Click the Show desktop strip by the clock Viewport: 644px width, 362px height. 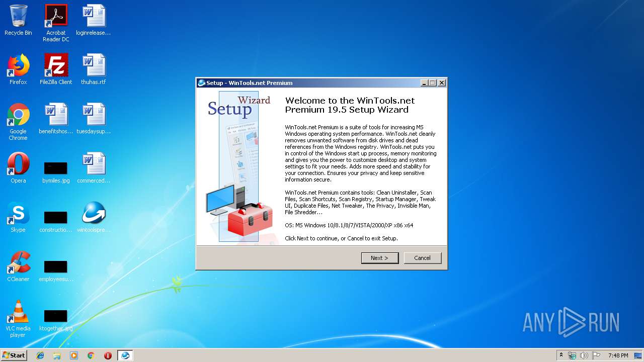click(x=639, y=355)
